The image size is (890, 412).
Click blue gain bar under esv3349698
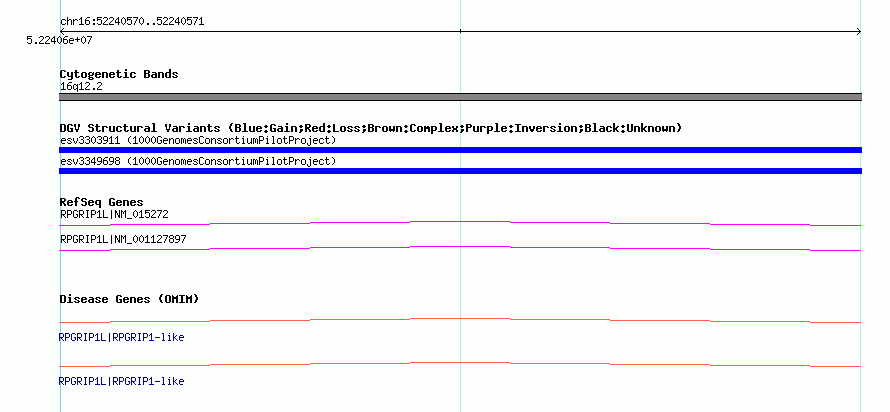[x=460, y=171]
